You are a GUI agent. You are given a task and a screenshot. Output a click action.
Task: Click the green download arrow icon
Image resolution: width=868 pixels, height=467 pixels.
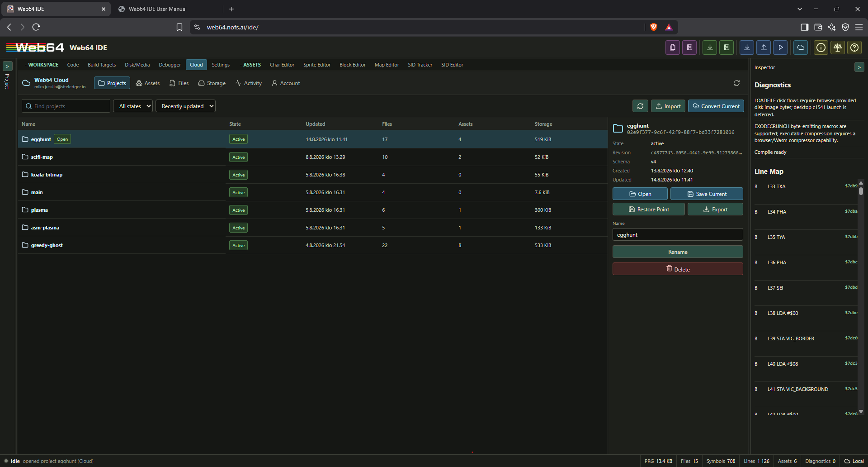click(x=710, y=48)
